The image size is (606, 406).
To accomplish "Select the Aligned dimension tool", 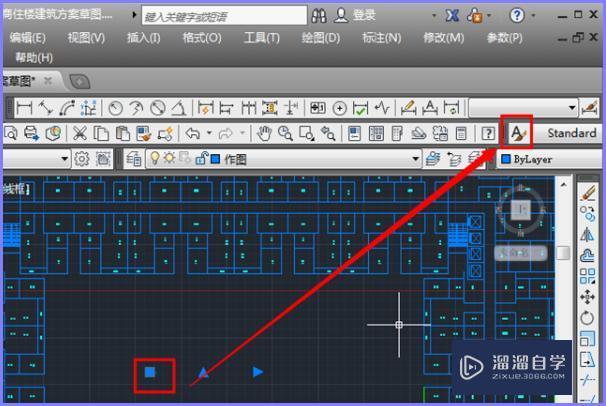I will click(x=46, y=109).
